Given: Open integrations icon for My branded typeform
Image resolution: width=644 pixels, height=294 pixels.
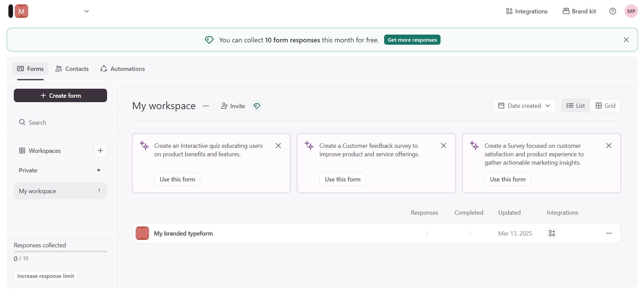Looking at the screenshot, I should [552, 233].
